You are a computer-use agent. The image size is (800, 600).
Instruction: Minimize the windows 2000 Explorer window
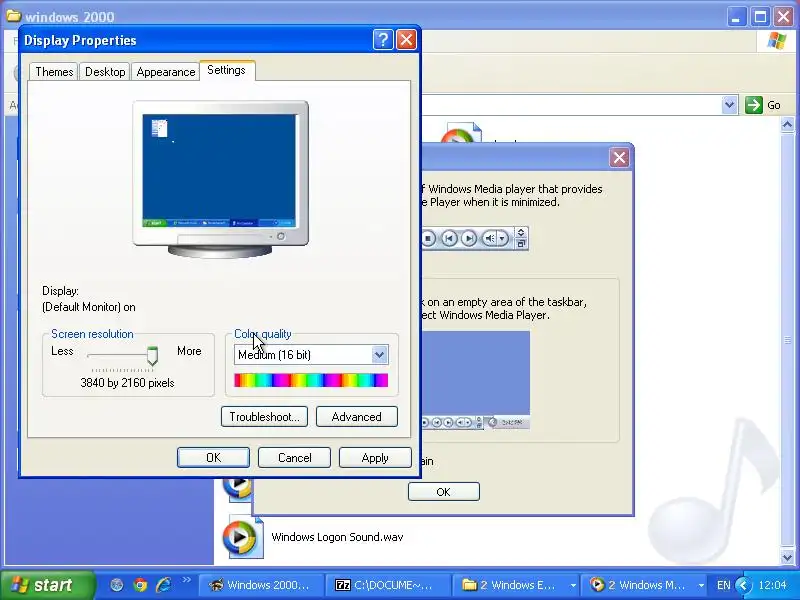point(736,17)
